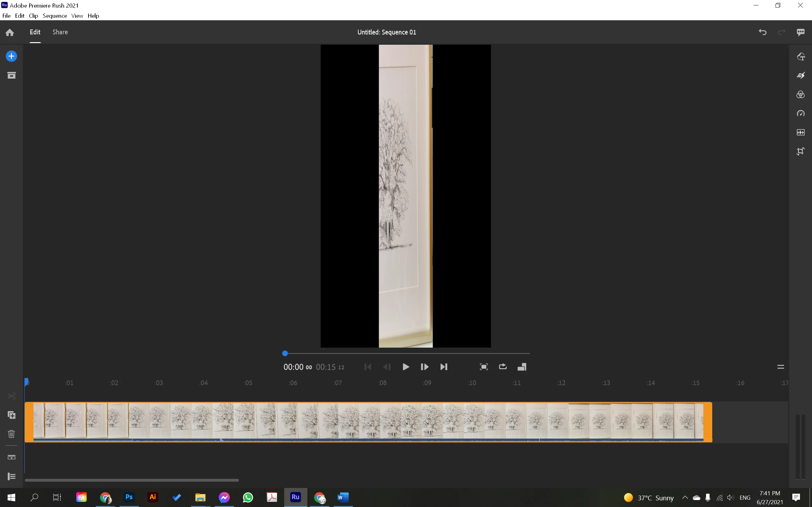This screenshot has height=507, width=812.
Task: Open the preview options menu icon
Action: point(781,367)
